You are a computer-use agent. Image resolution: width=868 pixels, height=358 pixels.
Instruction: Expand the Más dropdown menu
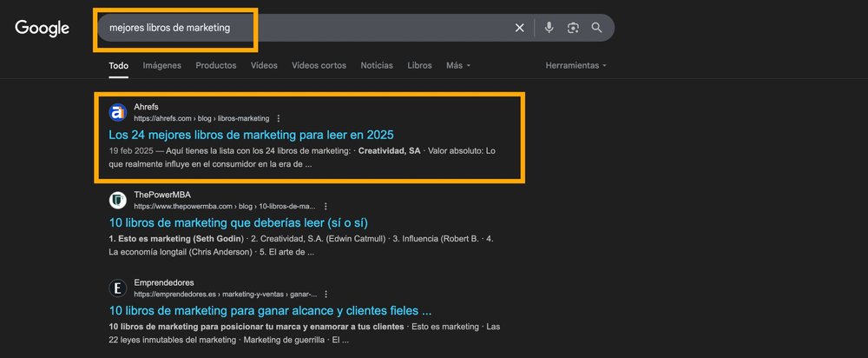(x=458, y=65)
